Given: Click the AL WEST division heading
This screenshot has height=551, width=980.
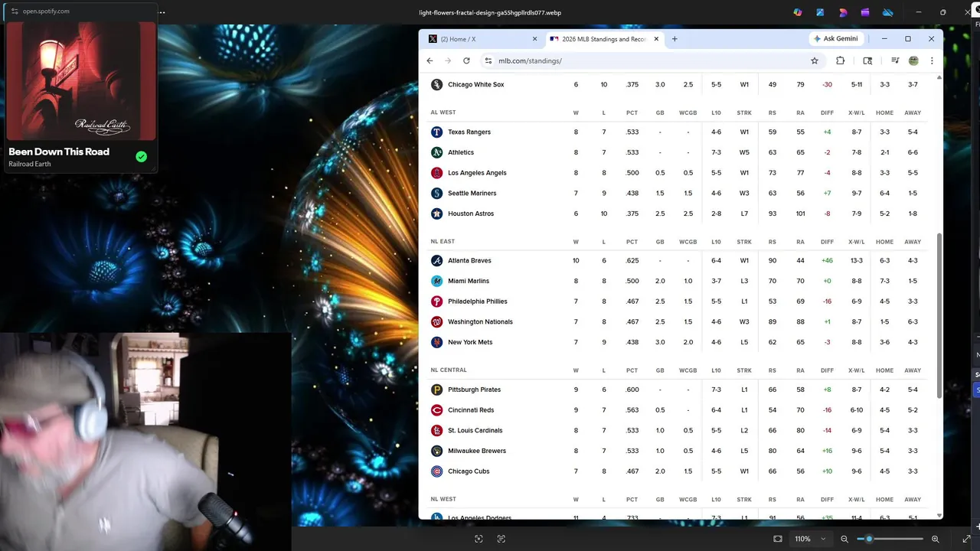Looking at the screenshot, I should [x=443, y=112].
